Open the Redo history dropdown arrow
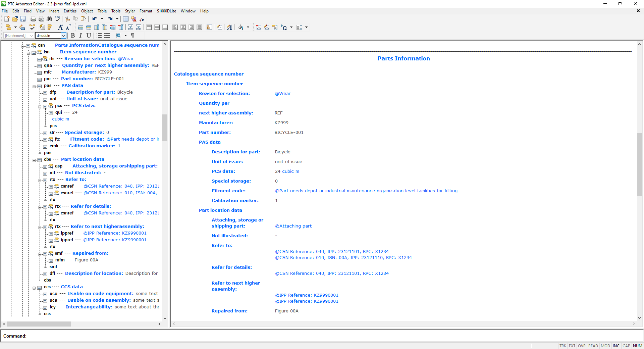644x349 pixels. click(117, 19)
